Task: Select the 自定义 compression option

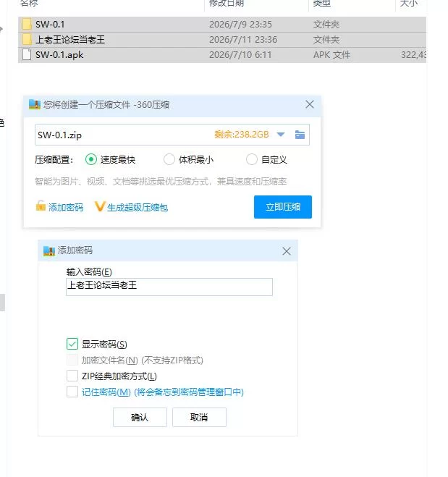Action: pyautogui.click(x=252, y=159)
